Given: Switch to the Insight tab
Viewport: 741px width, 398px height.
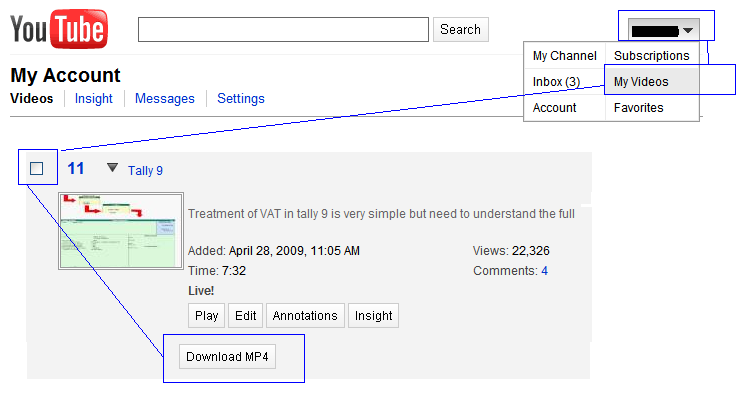Looking at the screenshot, I should (x=94, y=98).
